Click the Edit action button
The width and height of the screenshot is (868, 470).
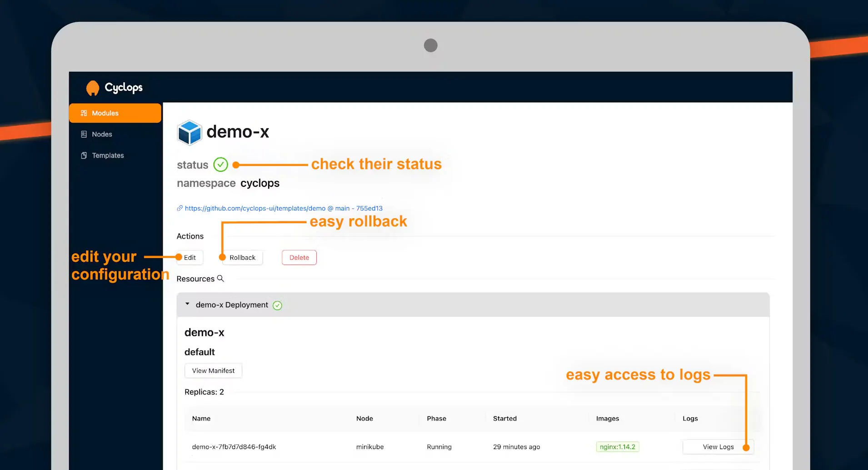(x=190, y=257)
